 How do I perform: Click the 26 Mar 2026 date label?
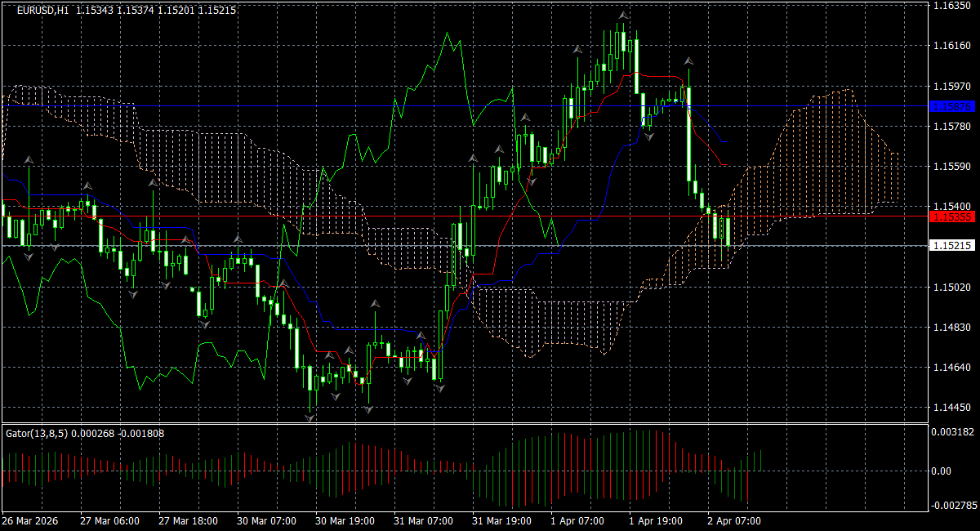pyautogui.click(x=29, y=521)
